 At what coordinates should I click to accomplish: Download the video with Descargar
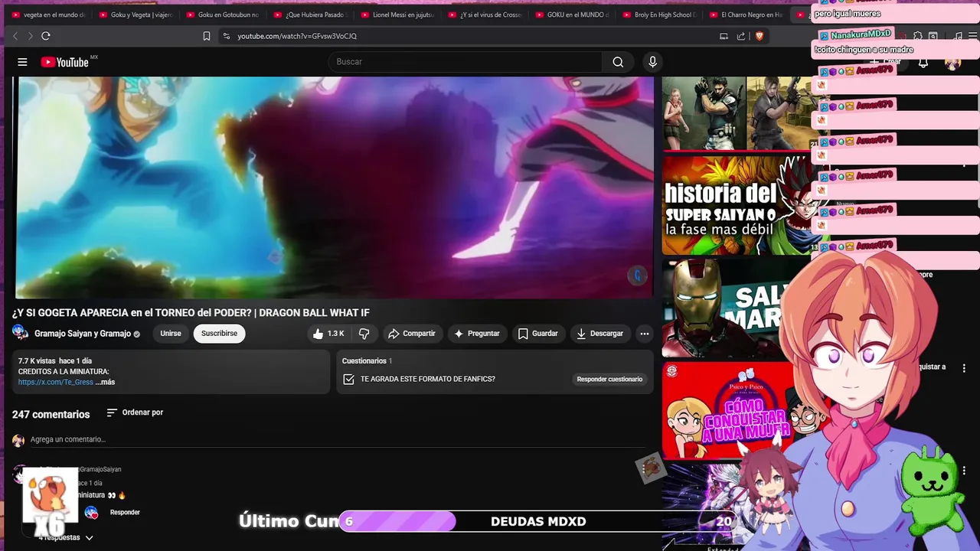[x=599, y=334]
